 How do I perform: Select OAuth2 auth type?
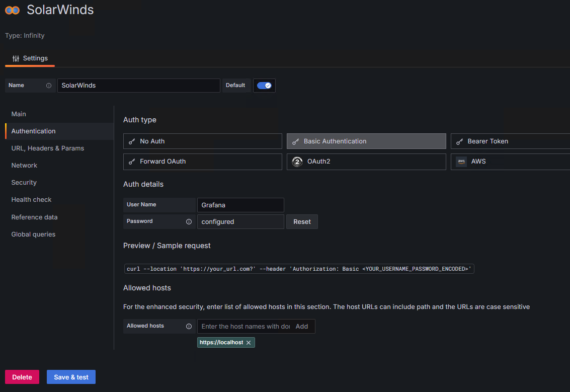click(366, 162)
